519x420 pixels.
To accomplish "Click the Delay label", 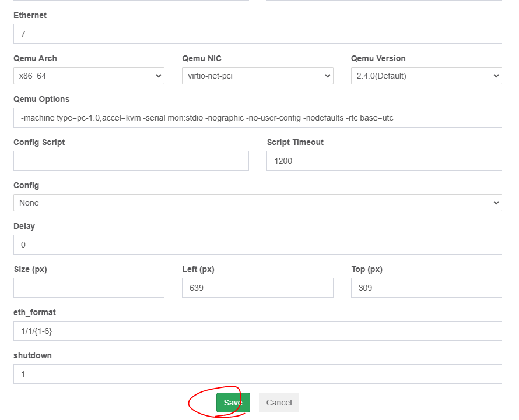I will [24, 226].
